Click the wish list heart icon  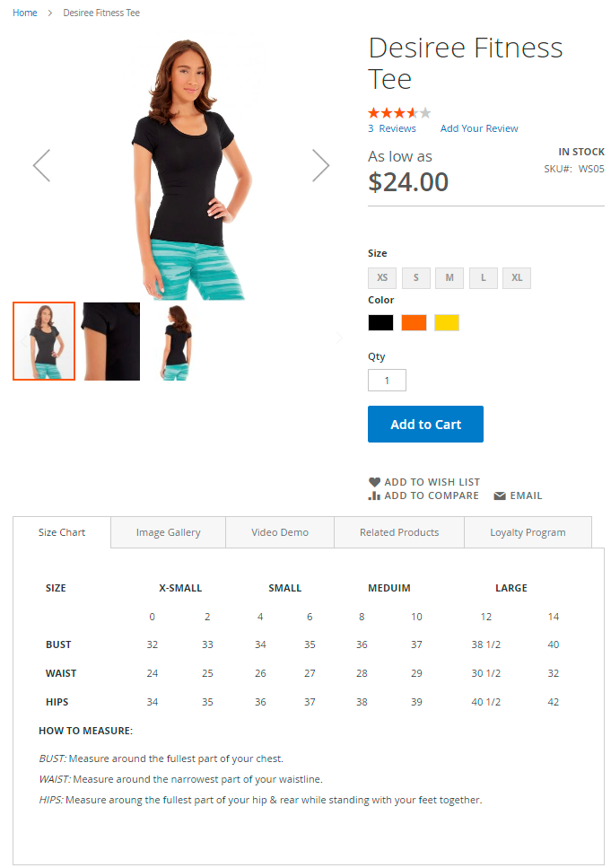(x=374, y=482)
